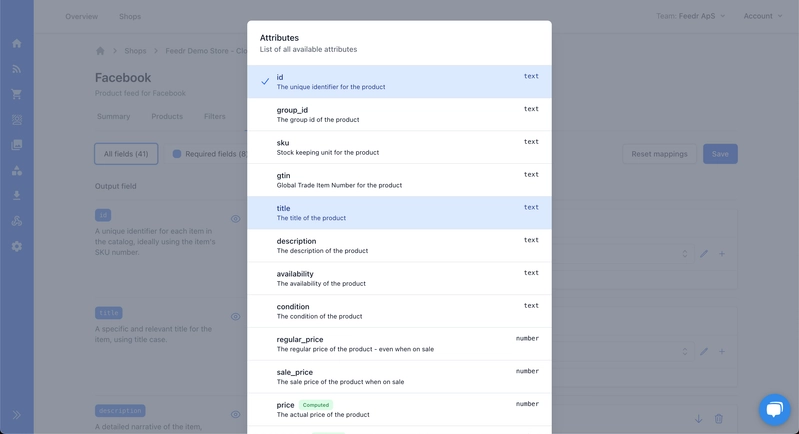The image size is (799, 434).
Task: Switch to the Products tab
Action: tap(167, 117)
